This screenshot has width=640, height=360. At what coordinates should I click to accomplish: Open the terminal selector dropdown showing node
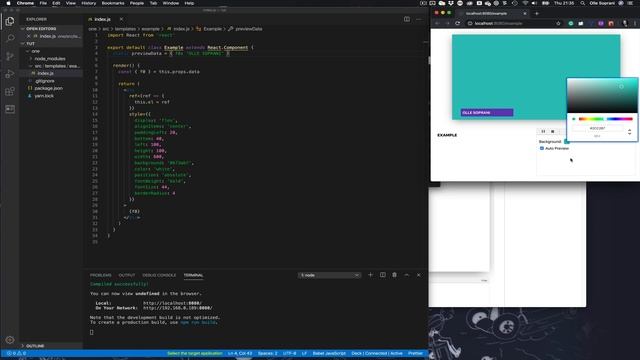[329, 275]
